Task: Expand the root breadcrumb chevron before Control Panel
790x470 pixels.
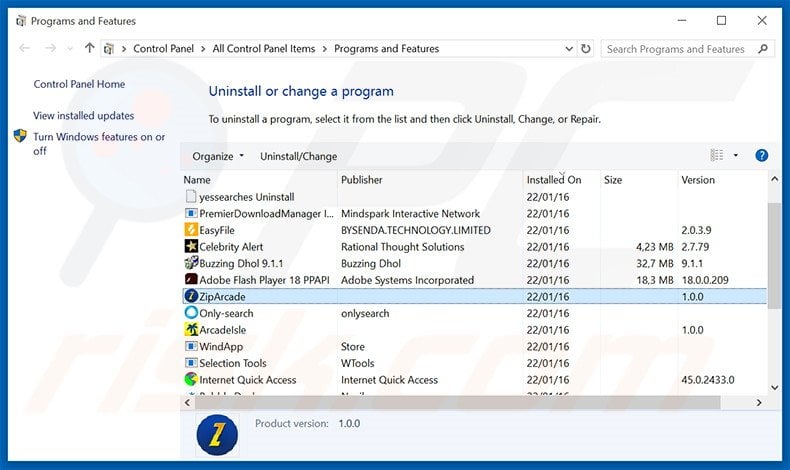Action: click(123, 49)
